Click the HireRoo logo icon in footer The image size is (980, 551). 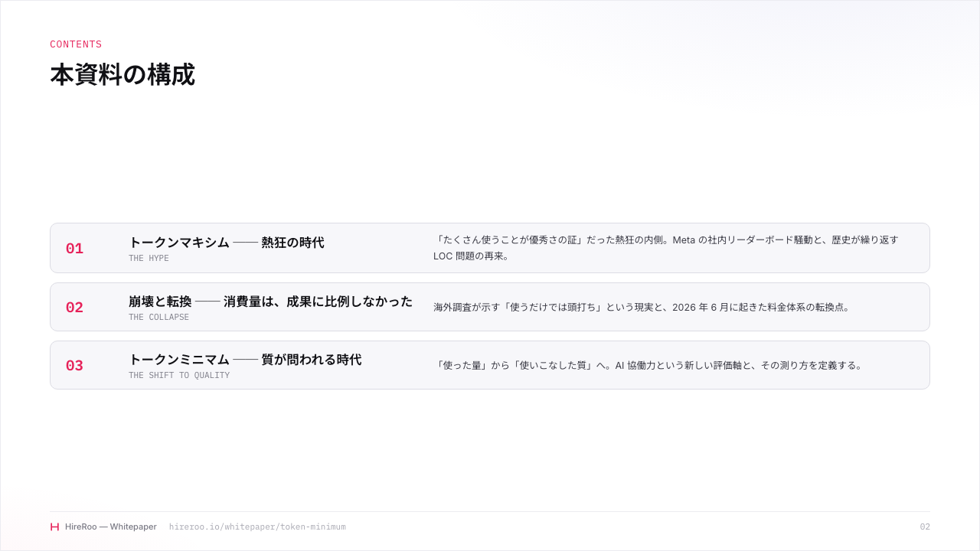54,527
